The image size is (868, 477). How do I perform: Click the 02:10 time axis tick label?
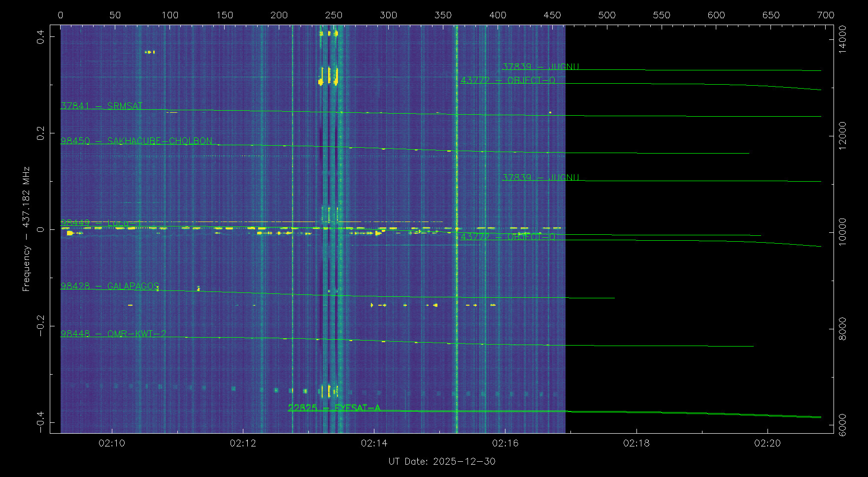click(112, 443)
